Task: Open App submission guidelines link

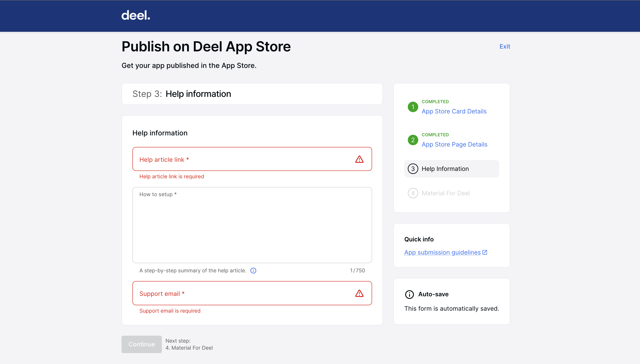Action: (442, 252)
